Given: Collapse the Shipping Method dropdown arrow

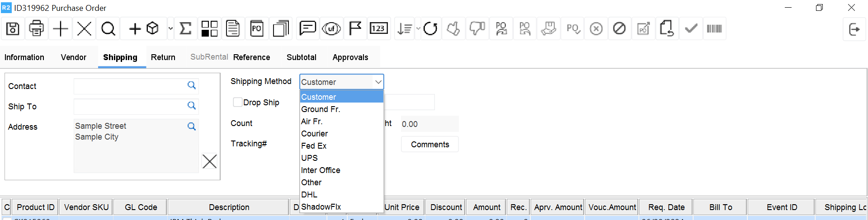Looking at the screenshot, I should 378,82.
